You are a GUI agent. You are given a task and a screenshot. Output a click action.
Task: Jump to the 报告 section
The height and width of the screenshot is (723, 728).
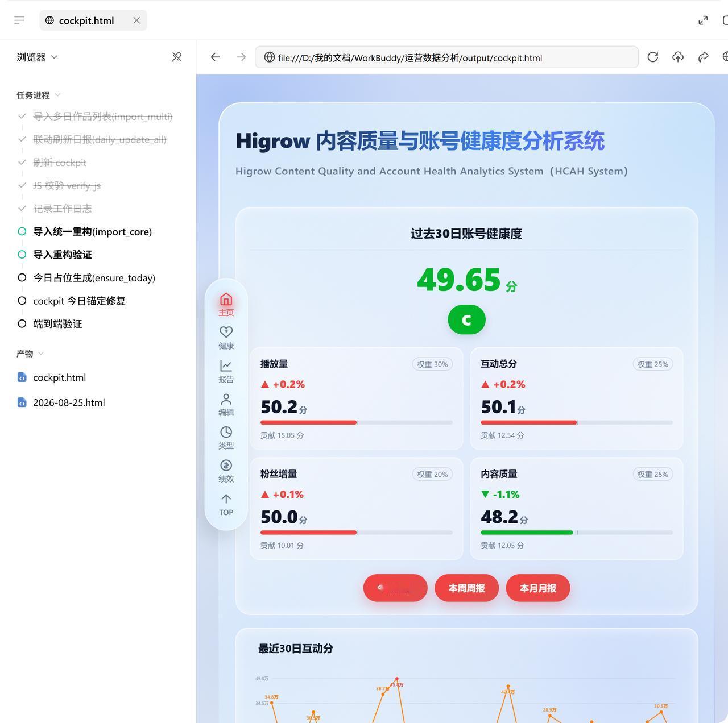click(226, 371)
